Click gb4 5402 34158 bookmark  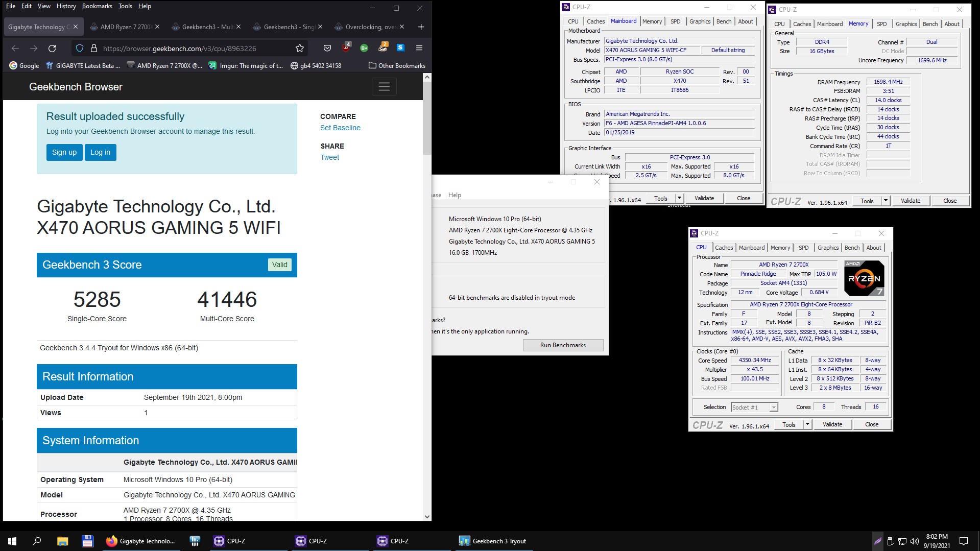pos(316,65)
